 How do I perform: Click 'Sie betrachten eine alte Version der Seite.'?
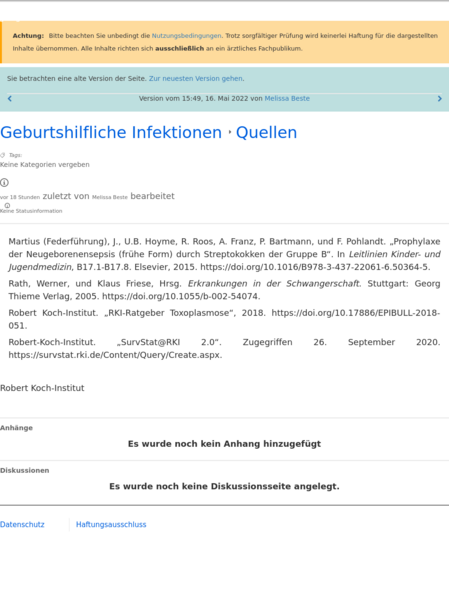(x=77, y=78)
